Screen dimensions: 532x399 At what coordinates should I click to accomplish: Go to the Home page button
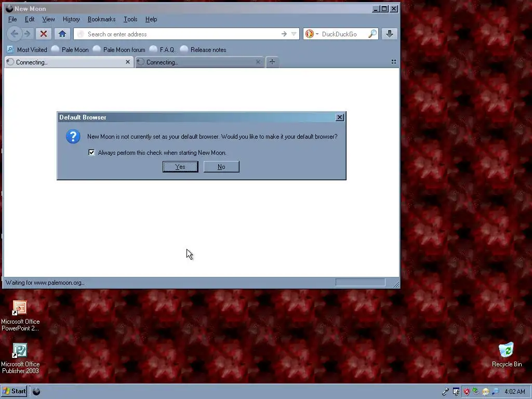[62, 34]
